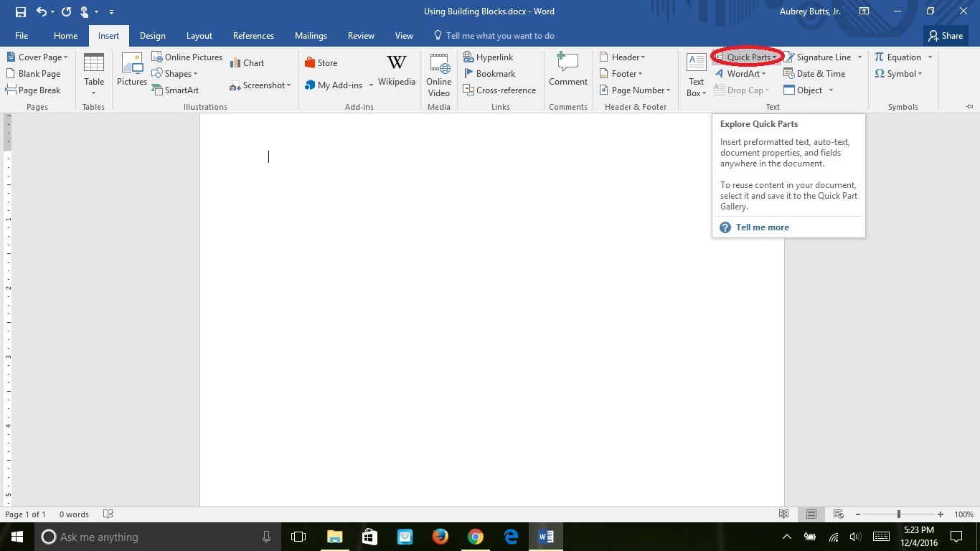The image size is (980, 551).
Task: Switch to the Home tab
Action: coord(65,36)
